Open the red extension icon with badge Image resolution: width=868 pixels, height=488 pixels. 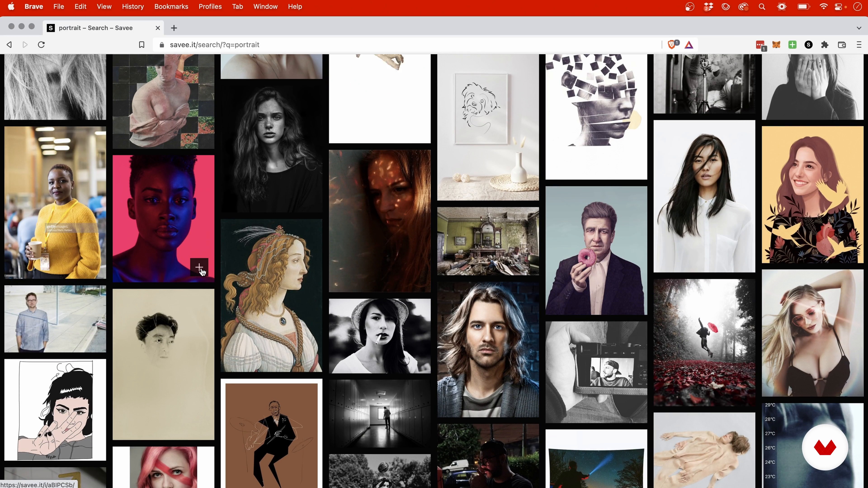pos(760,45)
